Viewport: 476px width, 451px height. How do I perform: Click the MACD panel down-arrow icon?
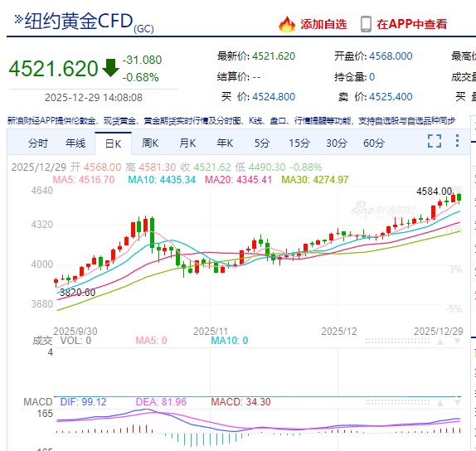pos(458,403)
